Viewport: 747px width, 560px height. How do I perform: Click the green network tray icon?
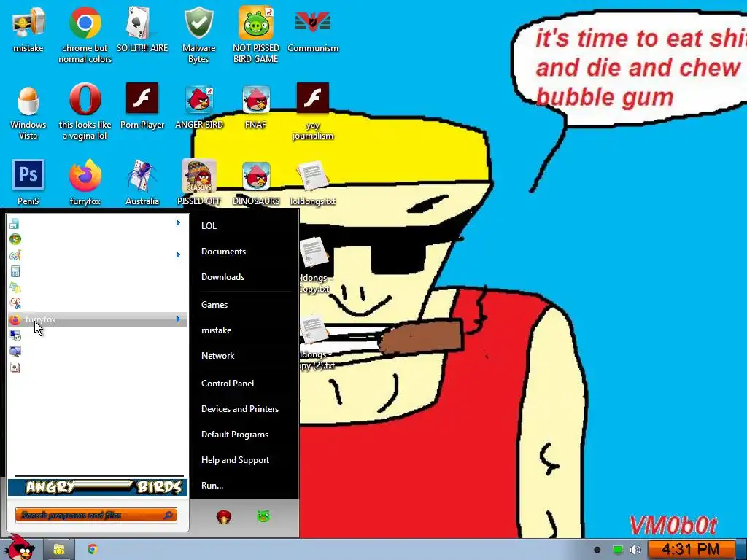tap(617, 550)
